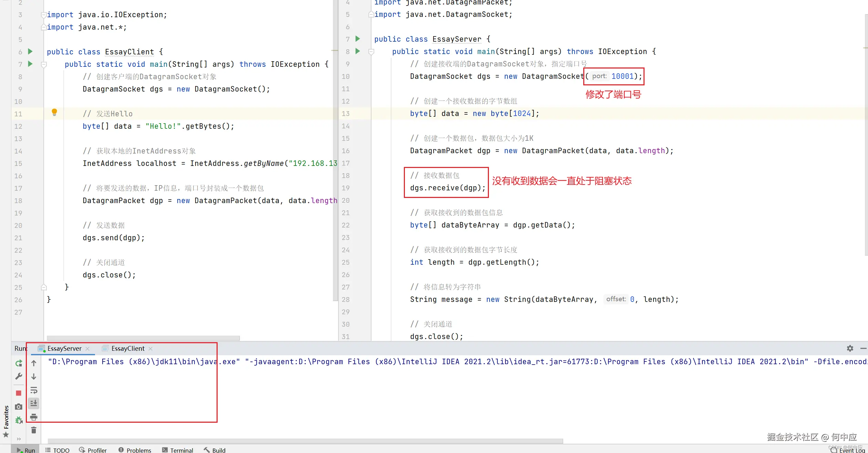Open the TODO tool window
Image resolution: width=868 pixels, height=453 pixels.
57,450
